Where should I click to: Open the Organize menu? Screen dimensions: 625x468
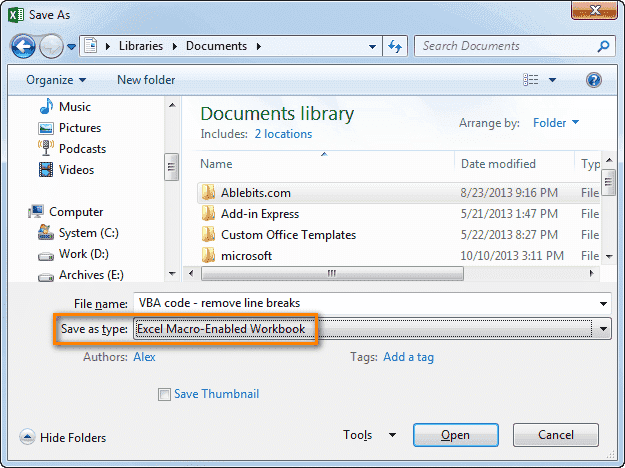56,80
